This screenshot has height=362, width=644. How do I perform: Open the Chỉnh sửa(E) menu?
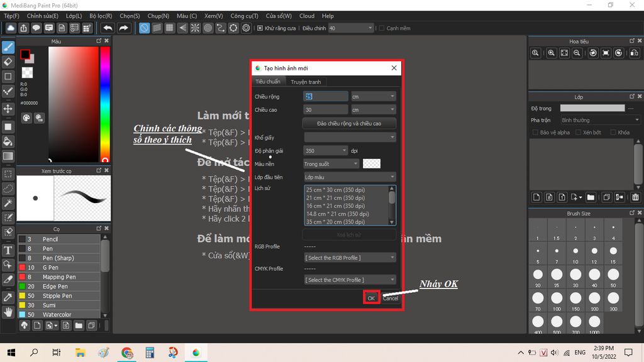coord(42,16)
